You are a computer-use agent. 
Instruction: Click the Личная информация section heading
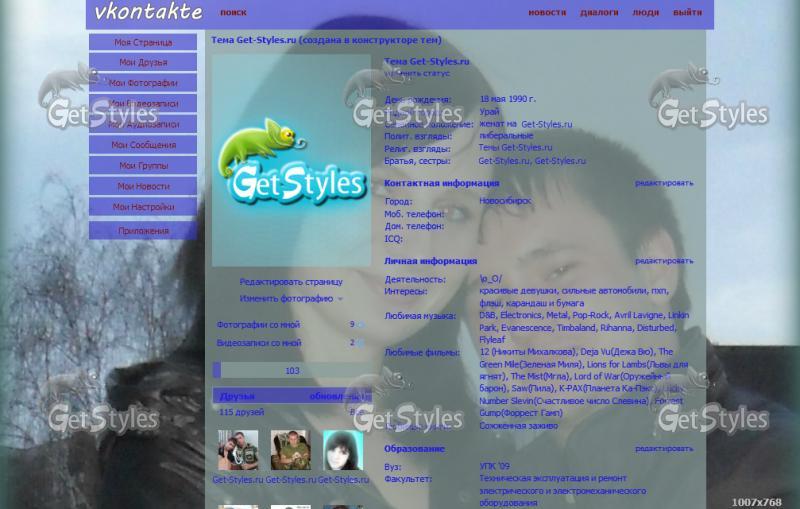tap(430, 261)
